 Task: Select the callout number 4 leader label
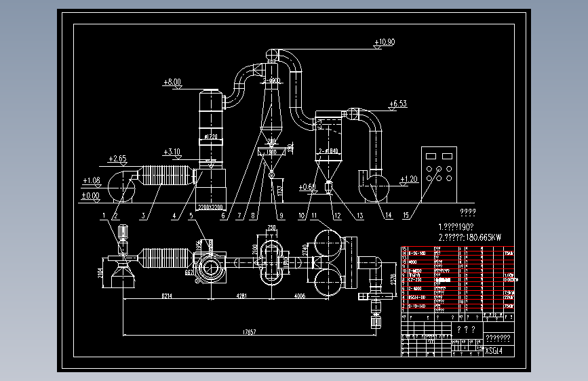(x=174, y=216)
